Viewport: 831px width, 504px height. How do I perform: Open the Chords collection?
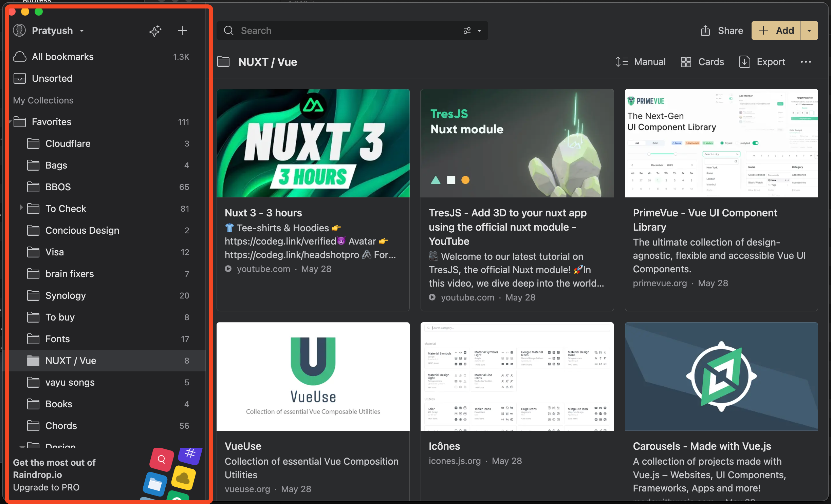tap(61, 426)
